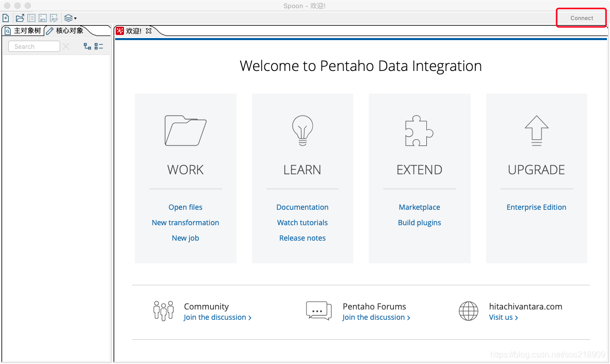Screen dimensions: 610x364
Task: Clear the search with the X icon
Action: (66, 46)
